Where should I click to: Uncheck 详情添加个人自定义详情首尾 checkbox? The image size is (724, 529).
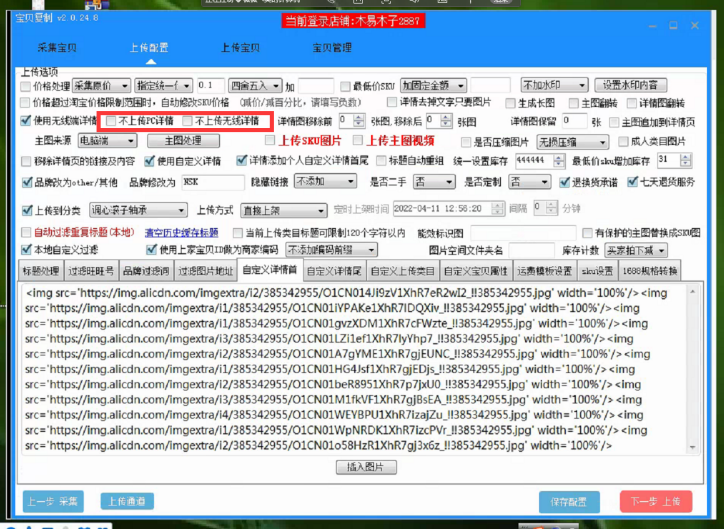point(241,160)
